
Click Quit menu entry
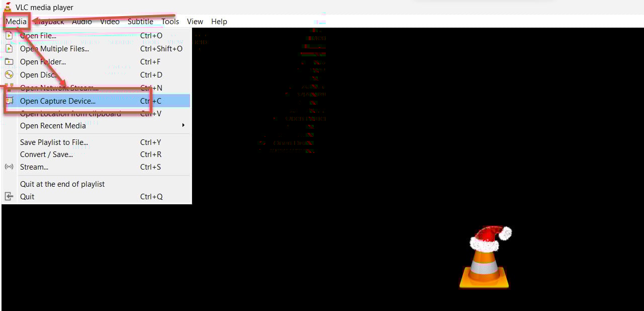pyautogui.click(x=97, y=197)
